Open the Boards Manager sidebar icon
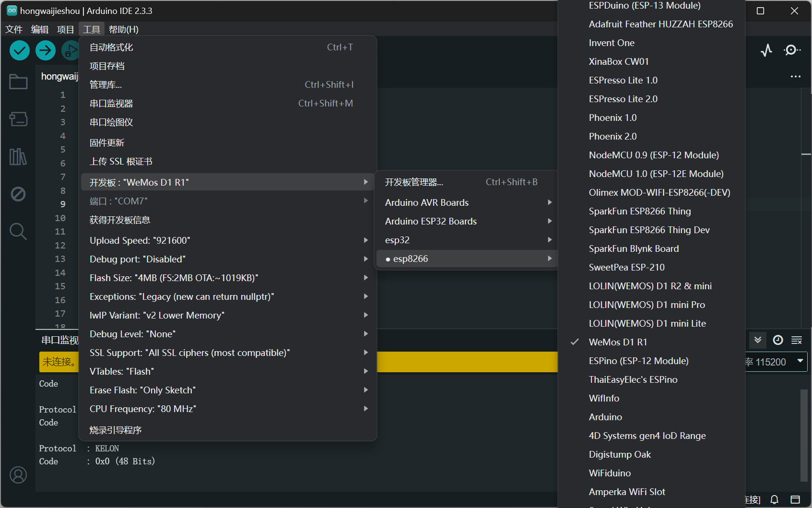 point(18,119)
